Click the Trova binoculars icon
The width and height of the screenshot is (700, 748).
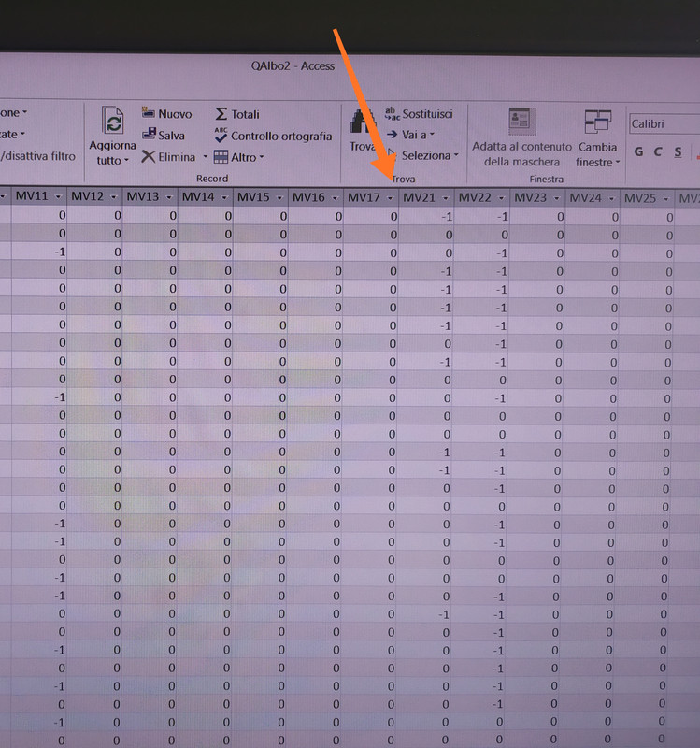coord(363,122)
